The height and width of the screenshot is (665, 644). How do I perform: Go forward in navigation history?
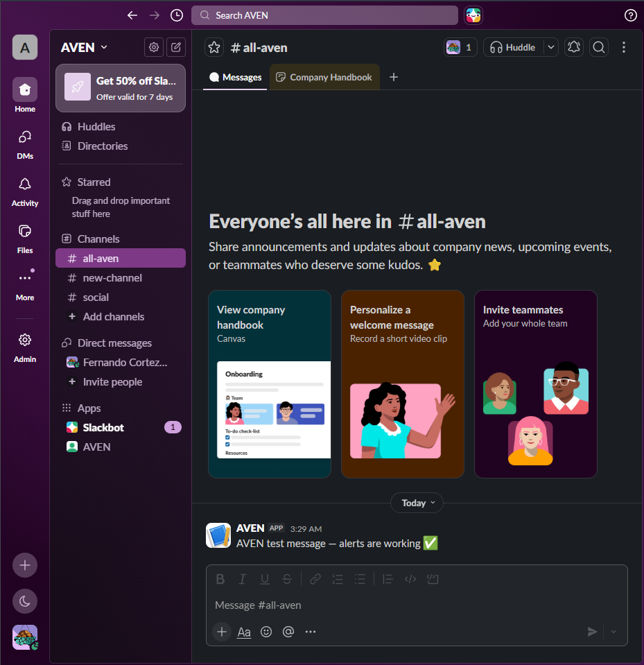[155, 15]
